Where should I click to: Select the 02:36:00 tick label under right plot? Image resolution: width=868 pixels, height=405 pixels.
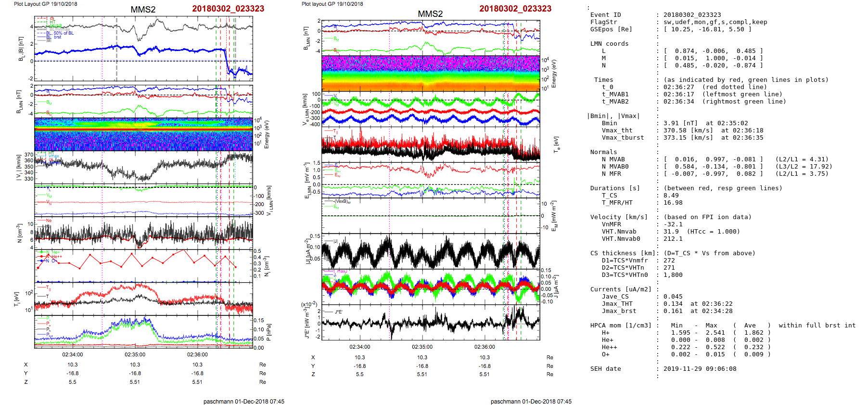point(485,347)
